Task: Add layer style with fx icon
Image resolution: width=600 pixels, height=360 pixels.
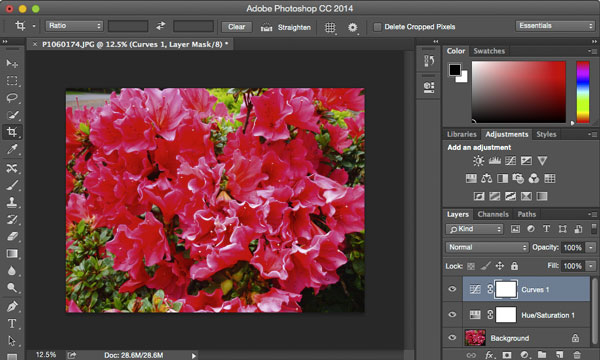Action: pyautogui.click(x=489, y=355)
